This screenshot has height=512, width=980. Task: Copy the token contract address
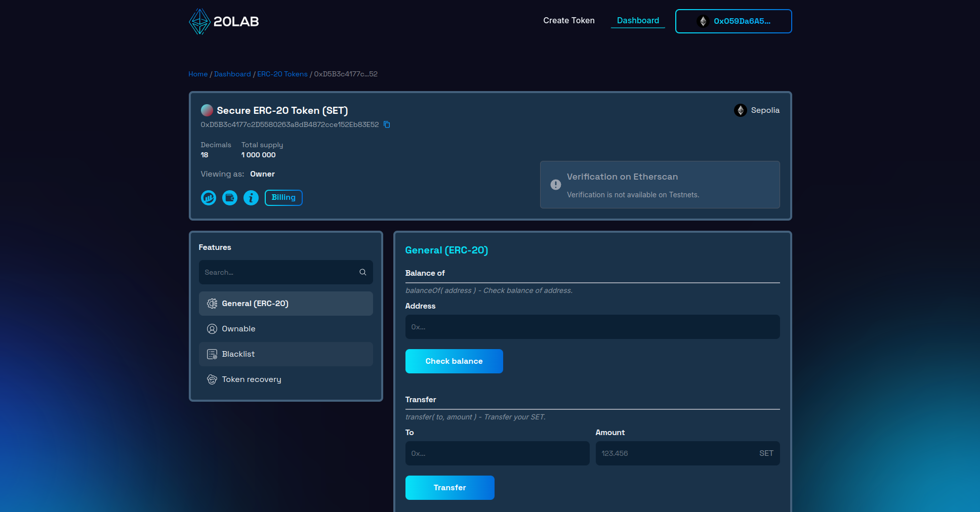click(x=387, y=124)
